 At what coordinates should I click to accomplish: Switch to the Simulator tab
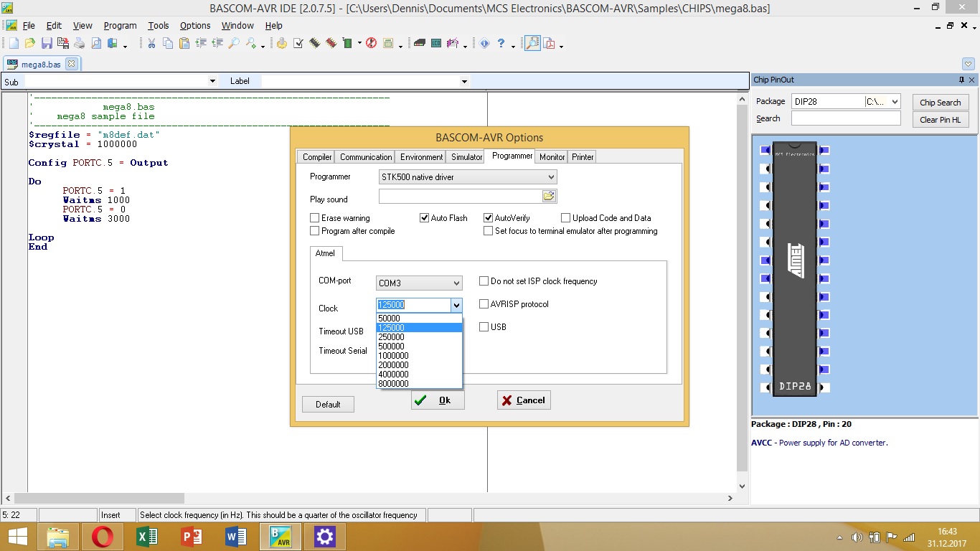point(466,157)
